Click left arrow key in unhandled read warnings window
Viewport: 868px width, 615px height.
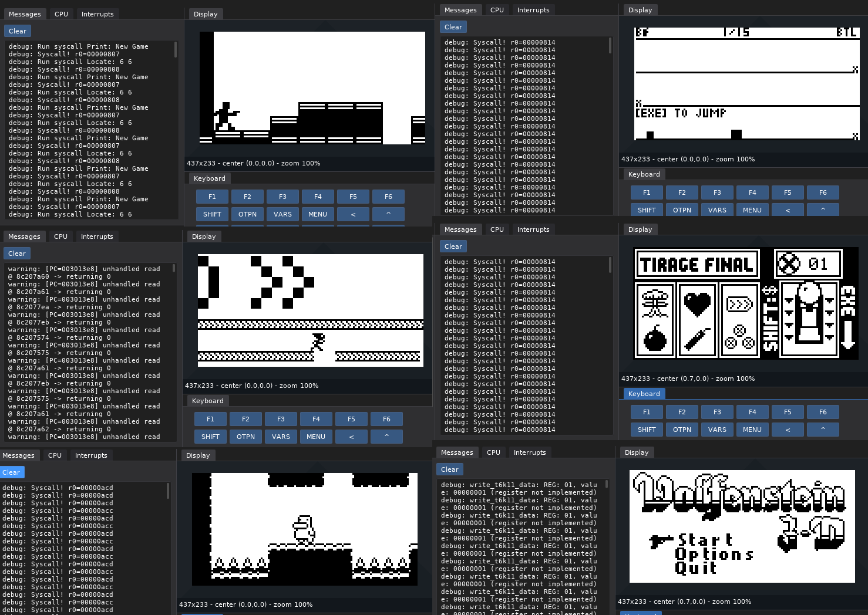351,437
